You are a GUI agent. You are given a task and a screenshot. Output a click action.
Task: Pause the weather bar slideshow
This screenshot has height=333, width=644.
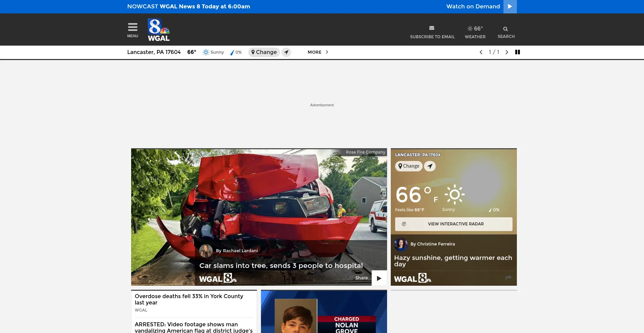tap(518, 52)
